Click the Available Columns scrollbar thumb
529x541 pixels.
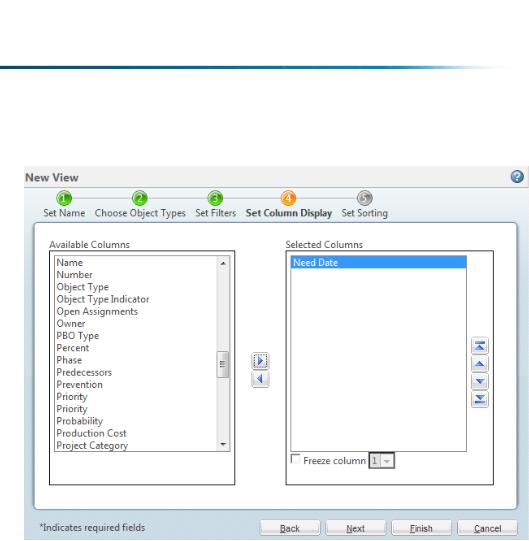223,364
